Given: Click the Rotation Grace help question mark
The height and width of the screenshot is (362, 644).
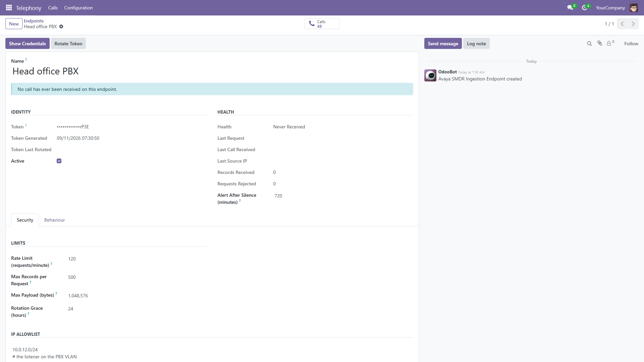Looking at the screenshot, I should tap(29, 314).
